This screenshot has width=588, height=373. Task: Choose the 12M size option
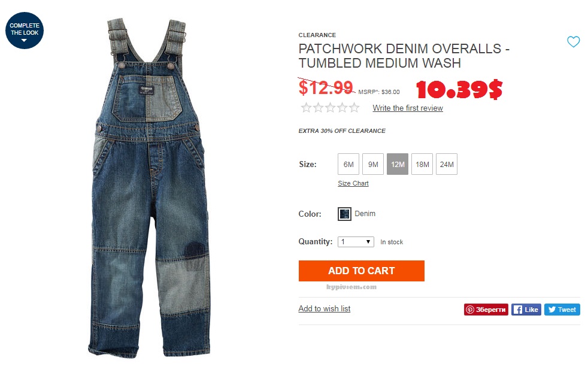tap(398, 164)
